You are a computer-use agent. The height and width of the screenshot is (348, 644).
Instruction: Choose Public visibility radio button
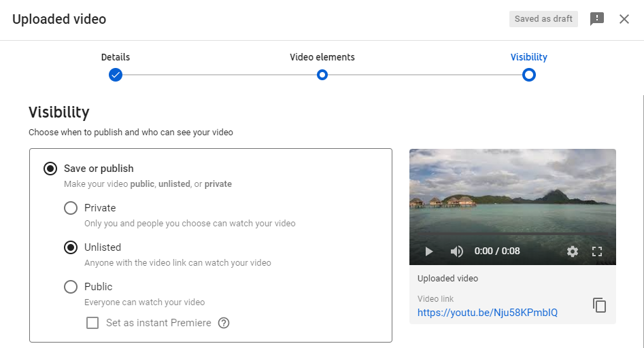pyautogui.click(x=71, y=287)
